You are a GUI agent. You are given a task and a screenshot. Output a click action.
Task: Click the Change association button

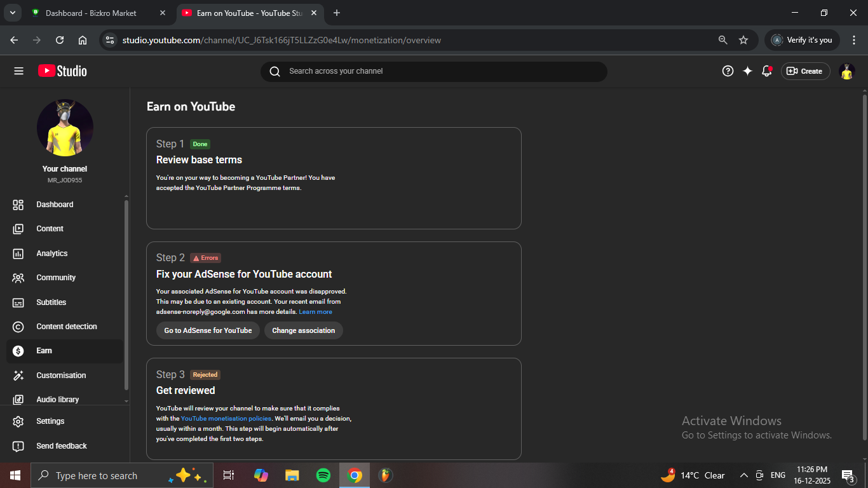tap(303, 330)
